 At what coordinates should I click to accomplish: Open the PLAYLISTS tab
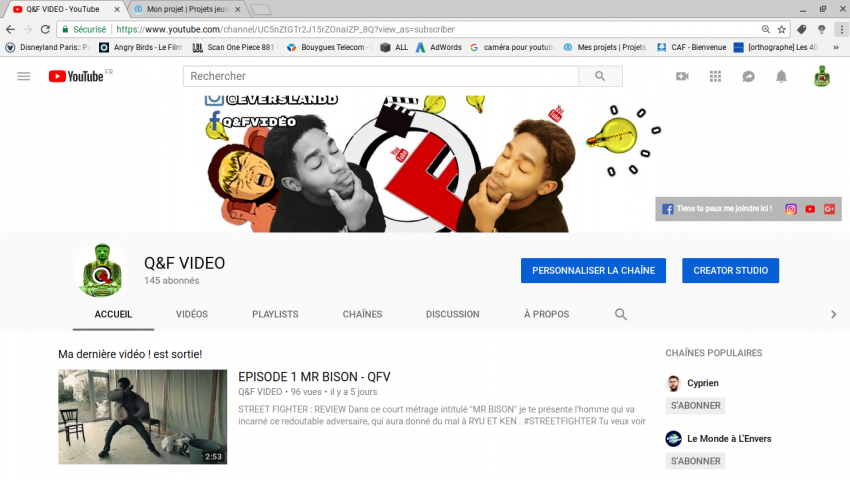(x=275, y=315)
